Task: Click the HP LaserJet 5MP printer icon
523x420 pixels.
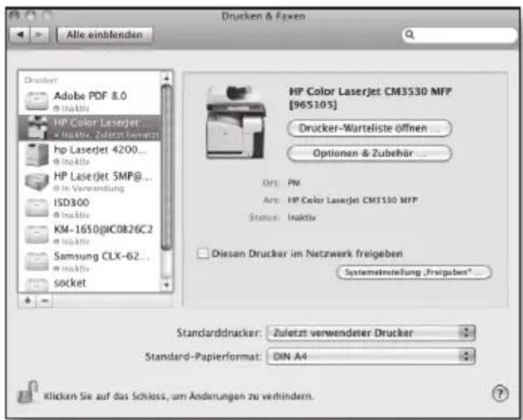Action: click(x=37, y=182)
